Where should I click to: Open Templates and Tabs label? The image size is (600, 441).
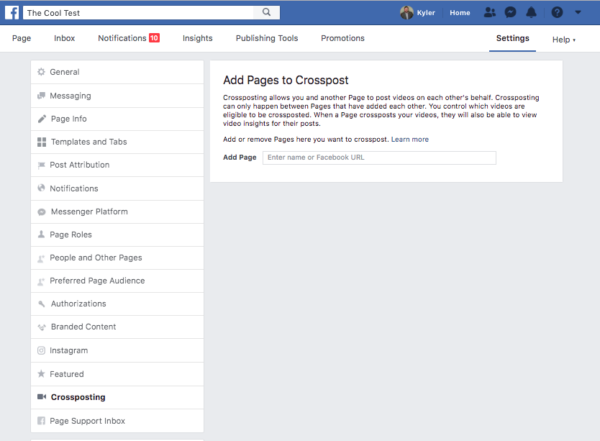click(x=89, y=142)
